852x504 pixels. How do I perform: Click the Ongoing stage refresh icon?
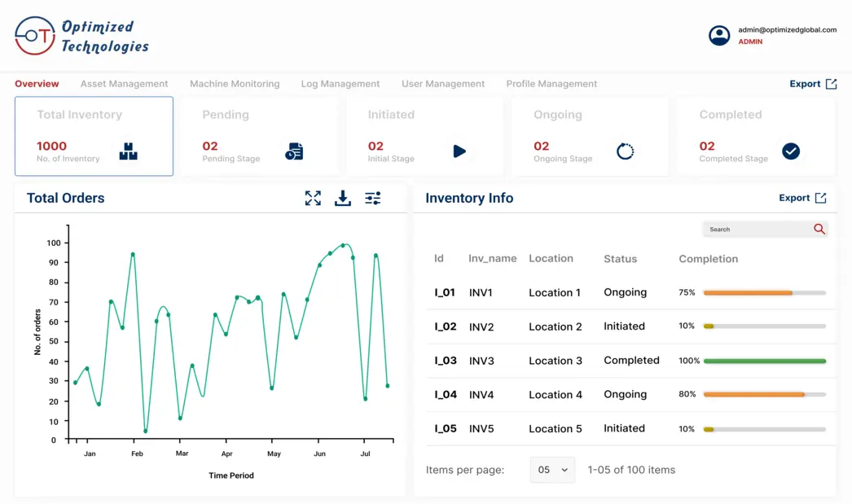point(625,151)
